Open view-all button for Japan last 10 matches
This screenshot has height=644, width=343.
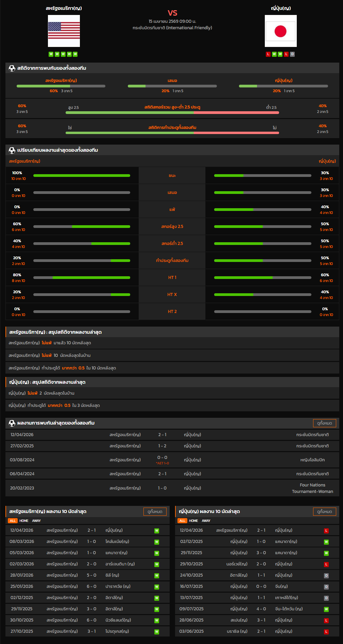324,511
